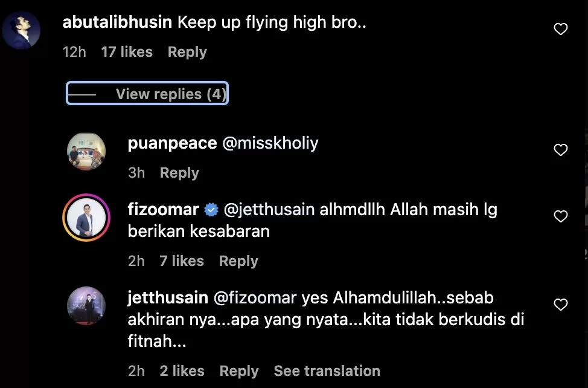Show translation of jetthusain's comment
Image resolution: width=588 pixels, height=388 pixels.
(327, 370)
